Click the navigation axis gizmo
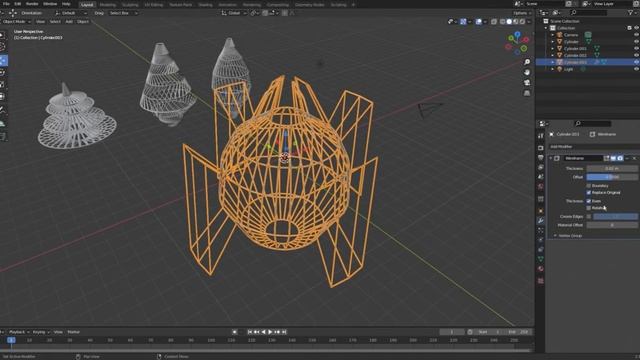640x360 pixels. 517,43
